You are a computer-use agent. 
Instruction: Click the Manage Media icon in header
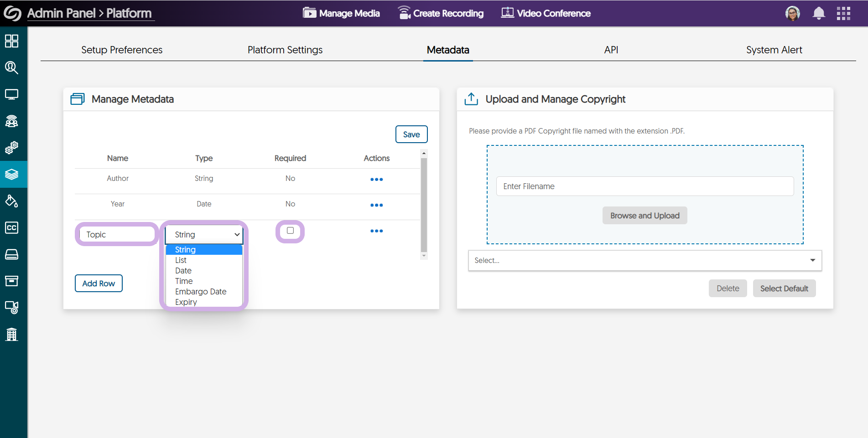[x=310, y=13]
